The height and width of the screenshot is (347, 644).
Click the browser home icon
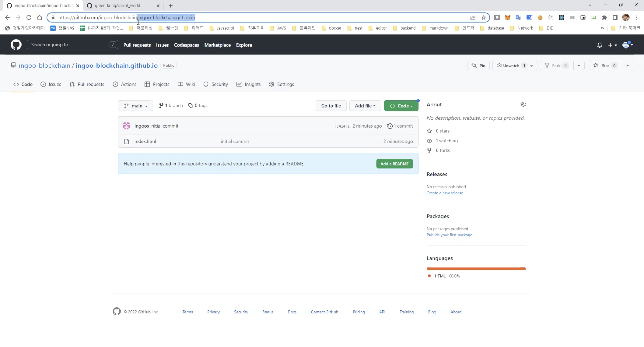(39, 17)
